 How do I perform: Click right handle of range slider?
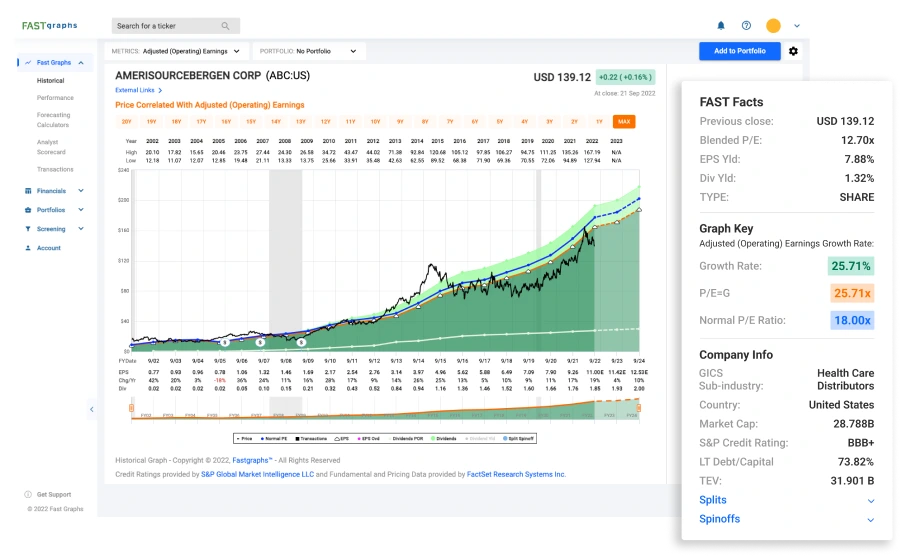[638, 408]
